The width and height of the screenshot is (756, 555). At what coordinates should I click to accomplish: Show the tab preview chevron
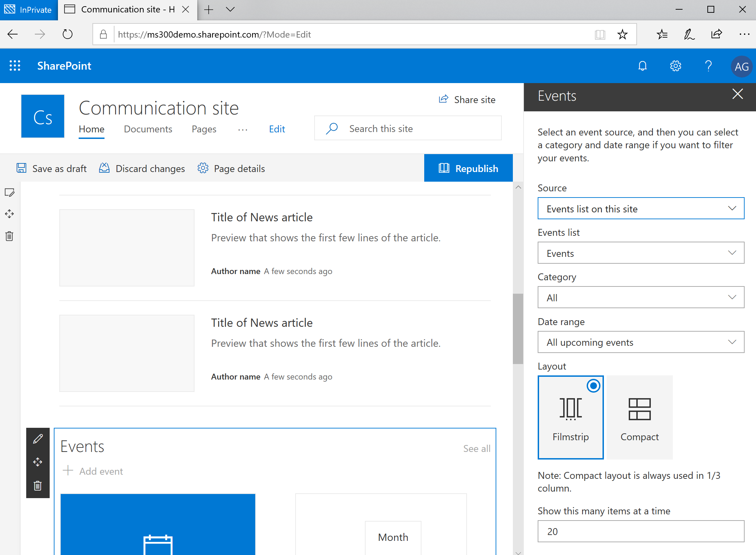click(x=230, y=10)
